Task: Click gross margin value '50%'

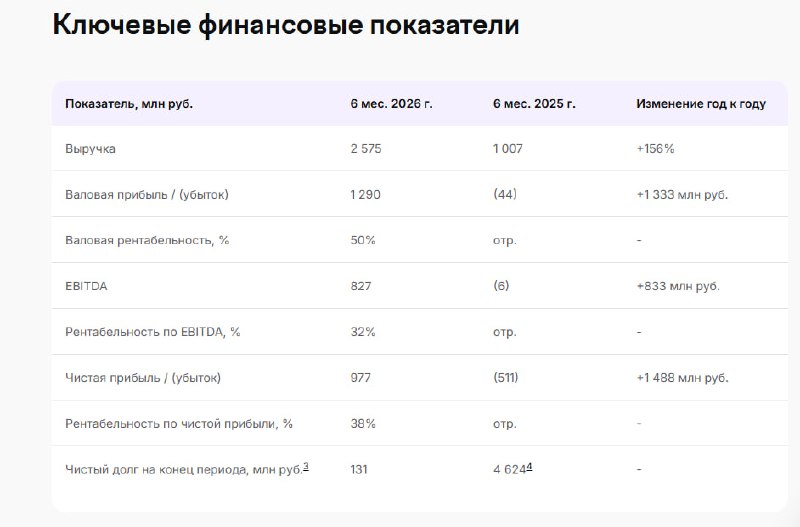Action: point(363,240)
